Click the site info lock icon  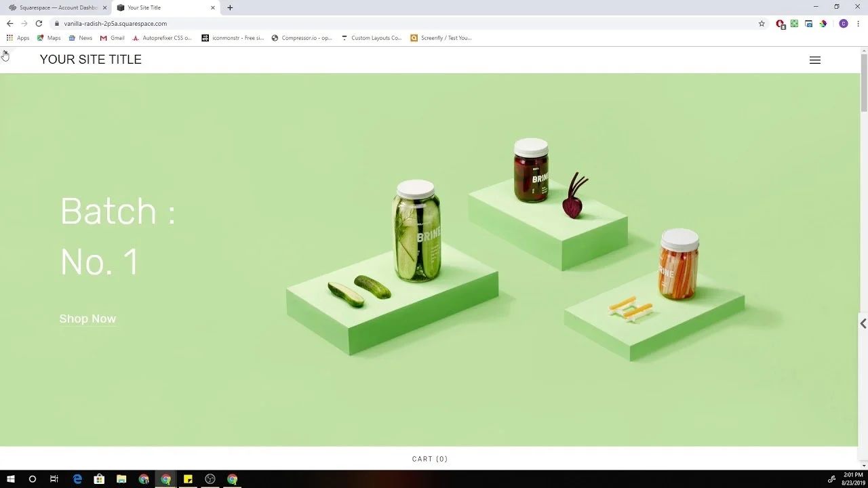point(57,24)
